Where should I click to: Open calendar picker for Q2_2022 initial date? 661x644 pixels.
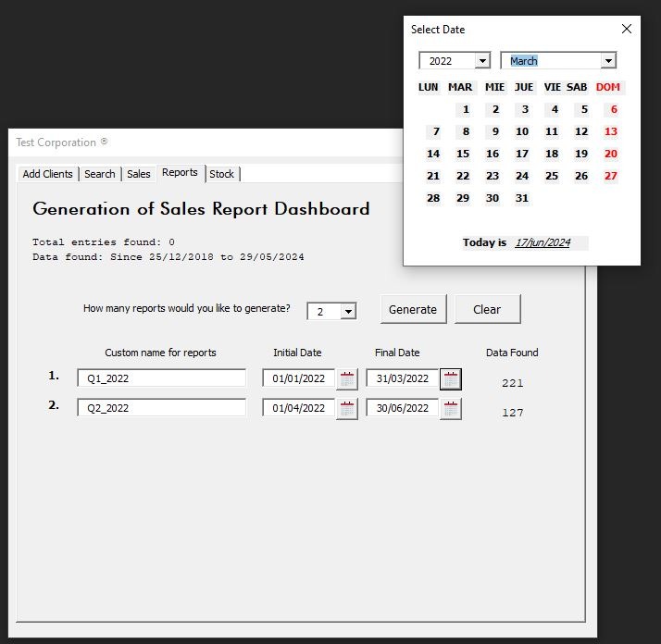click(347, 409)
